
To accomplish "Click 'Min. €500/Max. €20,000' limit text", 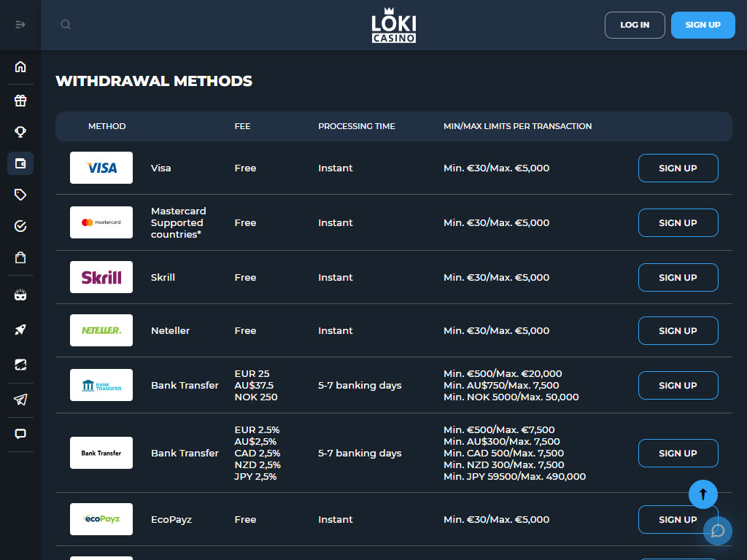I will coord(503,374).
